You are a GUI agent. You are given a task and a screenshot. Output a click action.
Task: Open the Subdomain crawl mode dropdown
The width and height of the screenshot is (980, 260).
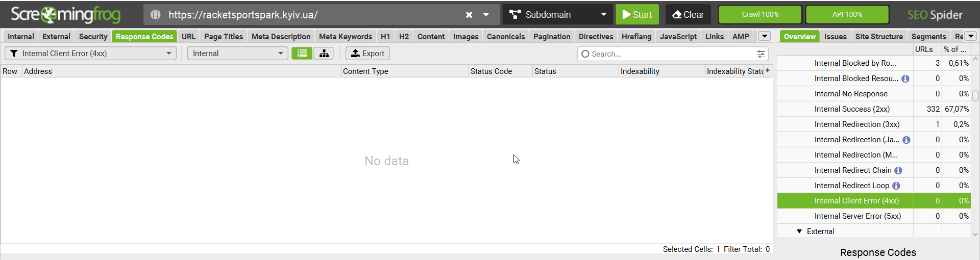click(558, 15)
